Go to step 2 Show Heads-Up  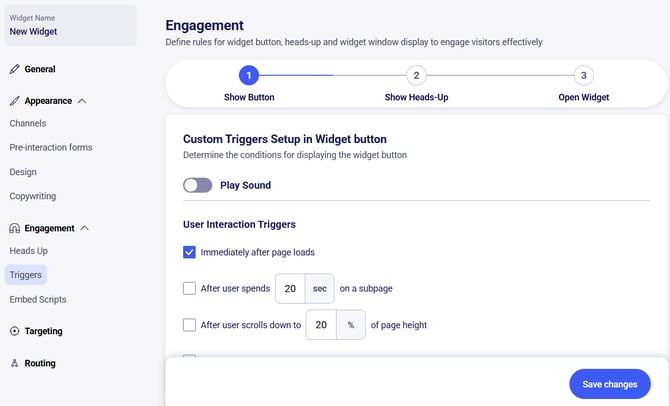pos(417,75)
